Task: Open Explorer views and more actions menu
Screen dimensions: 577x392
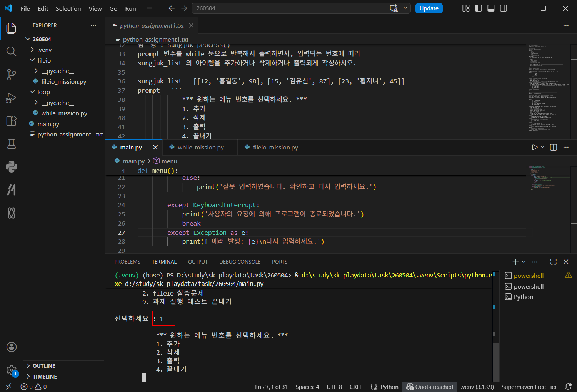Action: (x=93, y=25)
